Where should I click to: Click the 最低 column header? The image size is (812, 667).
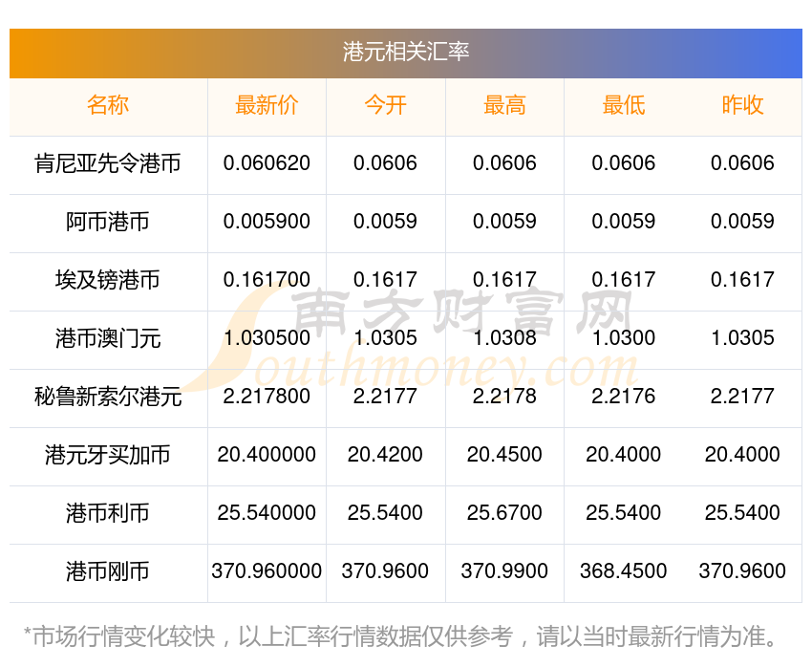pos(624,105)
